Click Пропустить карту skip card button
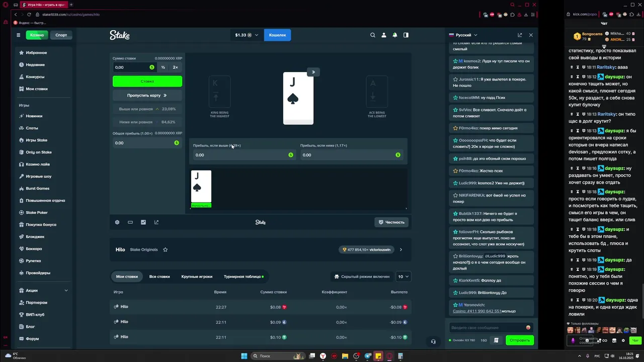Image resolution: width=644 pixels, height=362 pixels. click(x=147, y=95)
